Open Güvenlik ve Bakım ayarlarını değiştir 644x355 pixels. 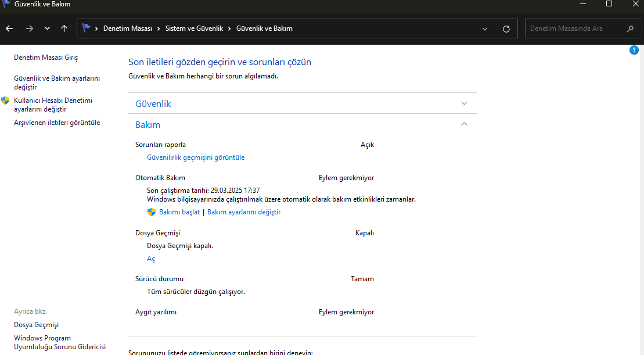click(57, 83)
